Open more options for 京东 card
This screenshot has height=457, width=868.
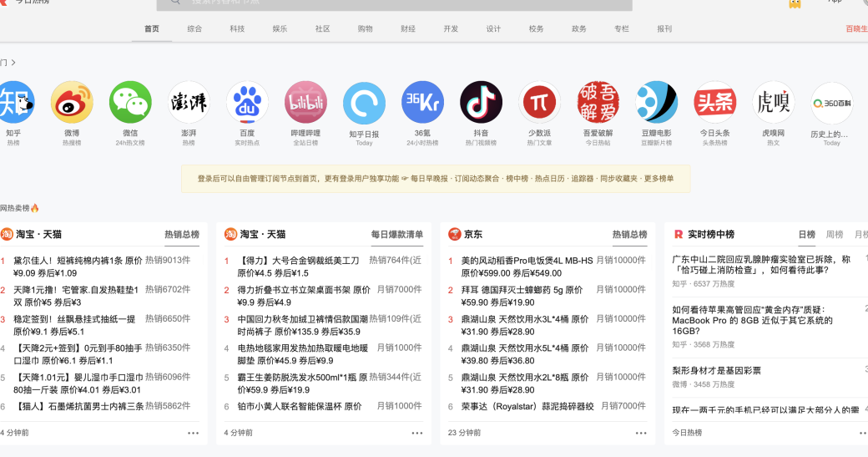640,433
